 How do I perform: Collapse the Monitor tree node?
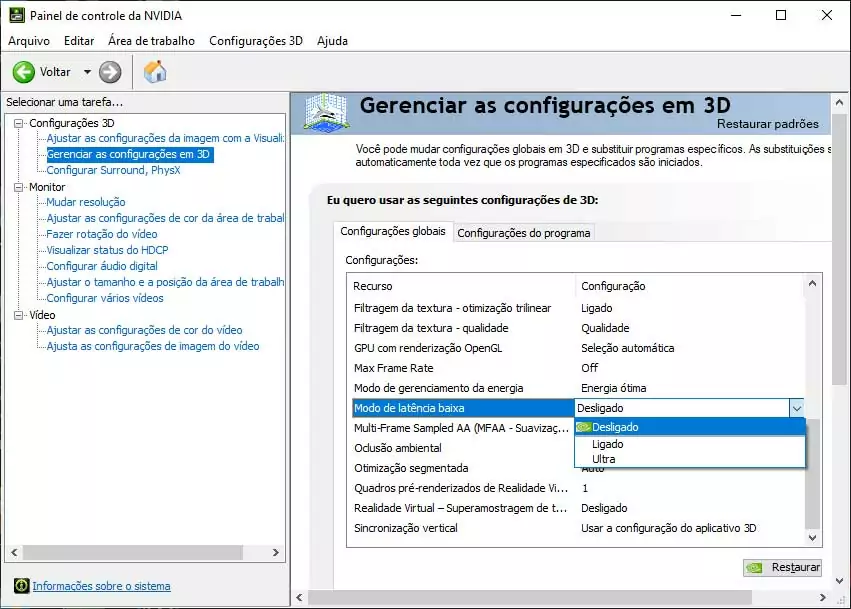pyautogui.click(x=19, y=187)
